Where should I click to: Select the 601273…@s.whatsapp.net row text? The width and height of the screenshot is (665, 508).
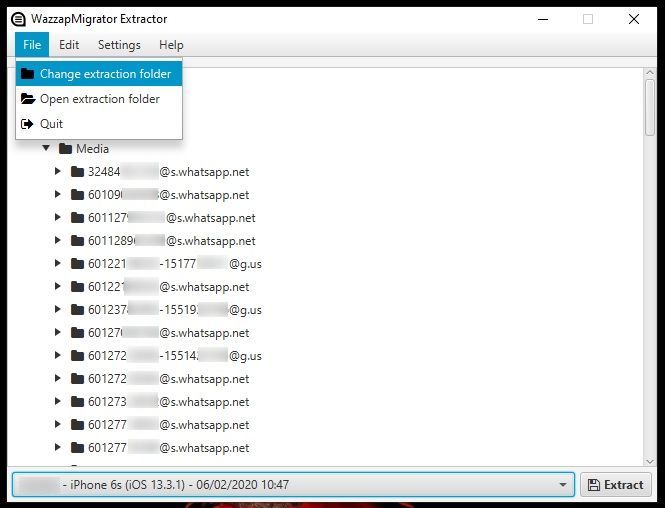168,402
